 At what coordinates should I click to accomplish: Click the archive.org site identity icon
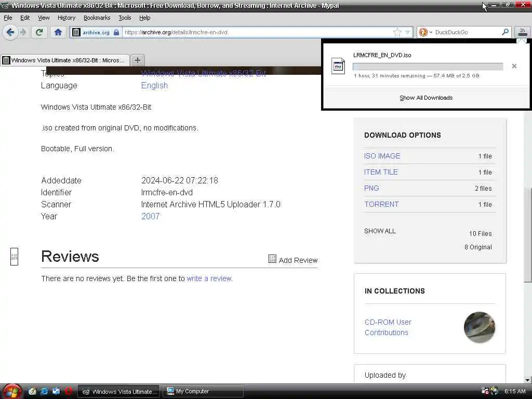76,32
